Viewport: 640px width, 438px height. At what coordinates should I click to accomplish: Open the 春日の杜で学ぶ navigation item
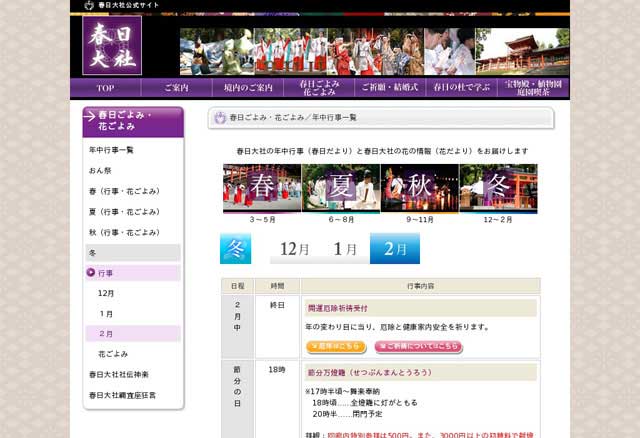462,88
